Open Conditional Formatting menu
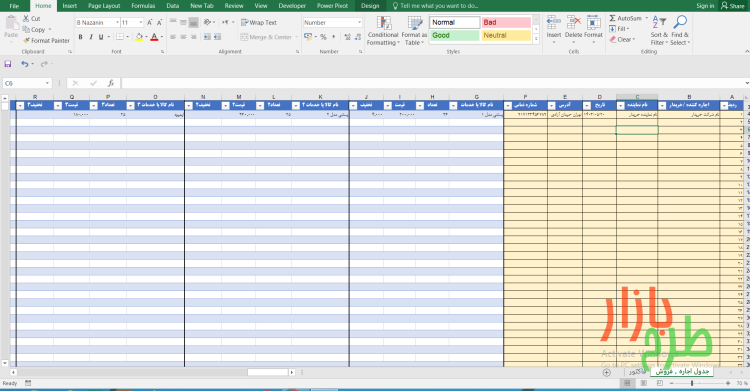Image resolution: width=750 pixels, height=391 pixels. point(383,31)
